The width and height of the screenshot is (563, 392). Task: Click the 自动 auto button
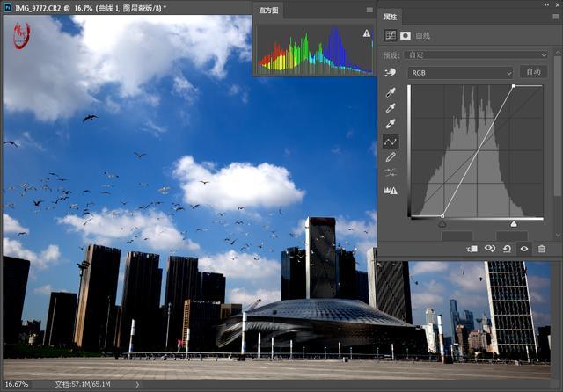point(531,72)
